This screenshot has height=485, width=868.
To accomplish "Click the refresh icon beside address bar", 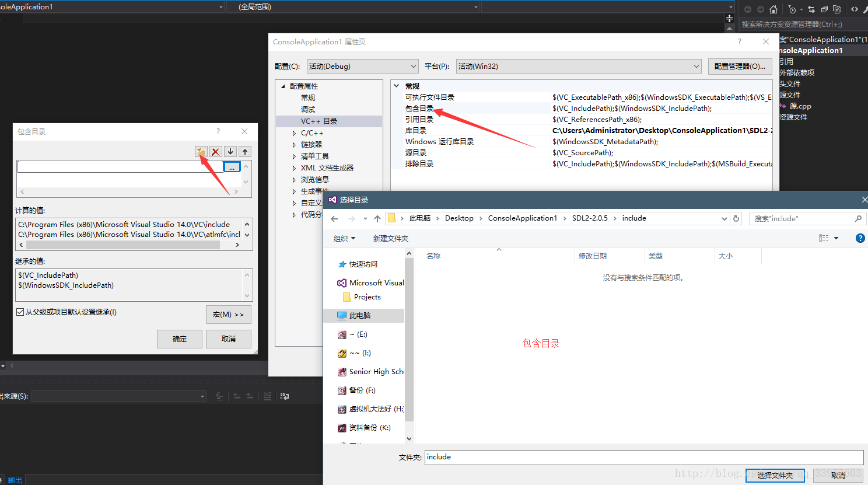I will [x=736, y=219].
